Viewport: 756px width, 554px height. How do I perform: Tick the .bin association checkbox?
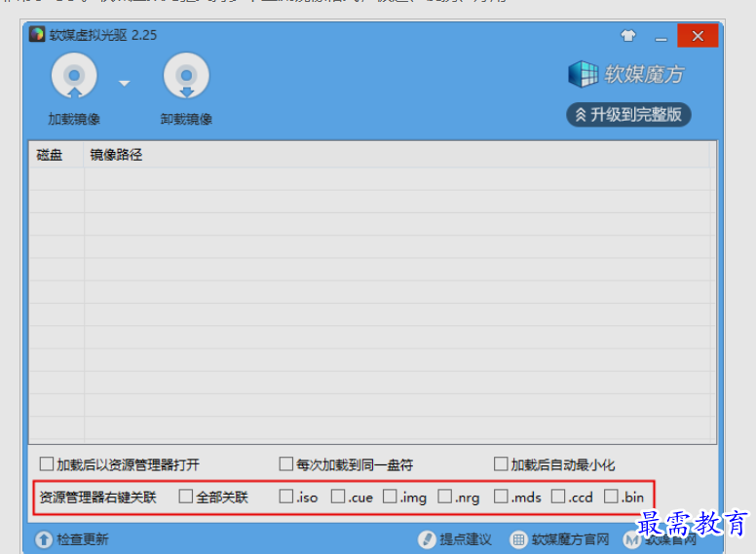[x=611, y=497]
